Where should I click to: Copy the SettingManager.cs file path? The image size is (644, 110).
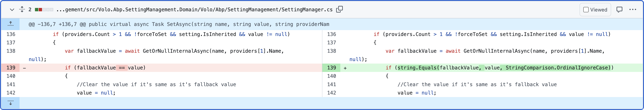(x=339, y=10)
